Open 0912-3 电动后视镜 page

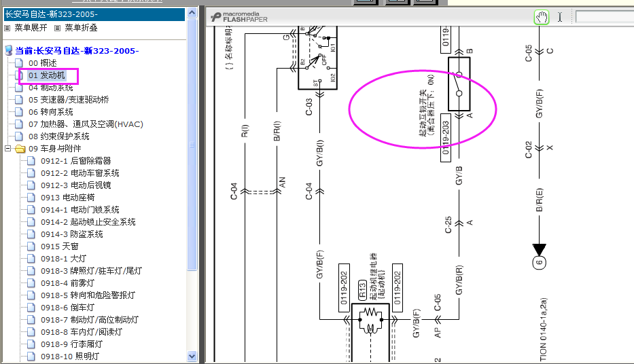pos(75,185)
